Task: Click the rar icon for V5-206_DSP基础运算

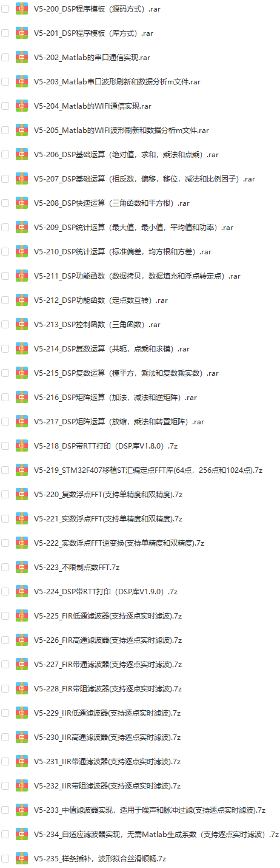Action: 22,154
